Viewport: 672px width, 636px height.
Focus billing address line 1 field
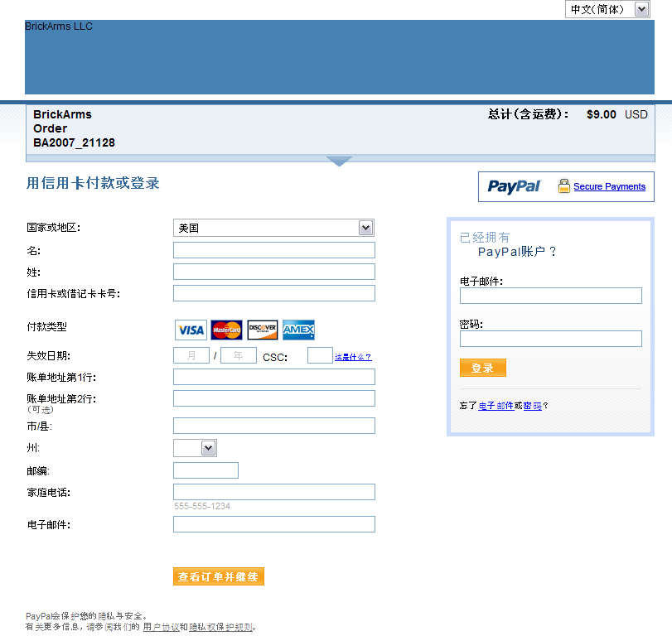(x=274, y=377)
